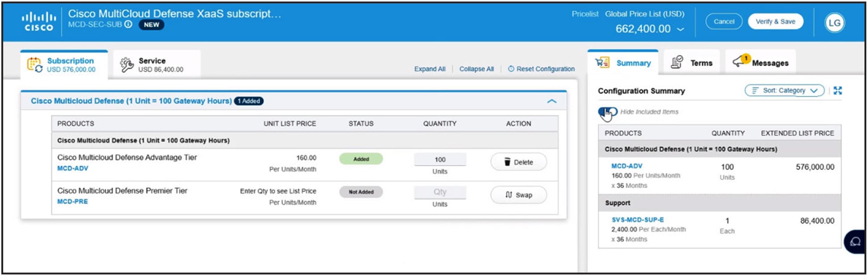Open the Terms tab
This screenshot has height=276, width=868.
pos(692,63)
